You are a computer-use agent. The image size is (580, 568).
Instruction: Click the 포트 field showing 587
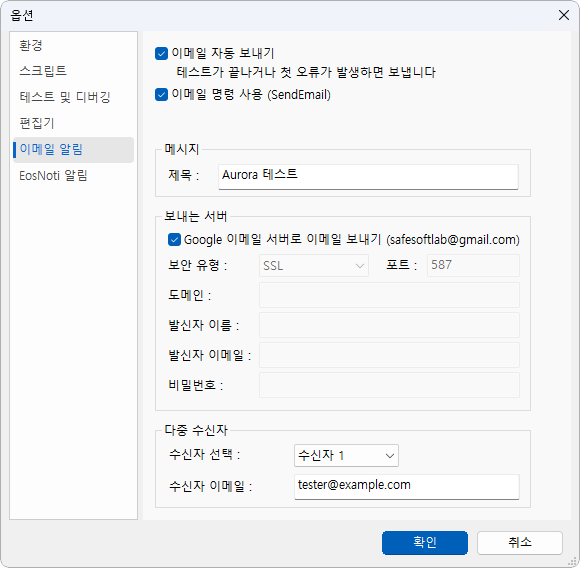(473, 265)
